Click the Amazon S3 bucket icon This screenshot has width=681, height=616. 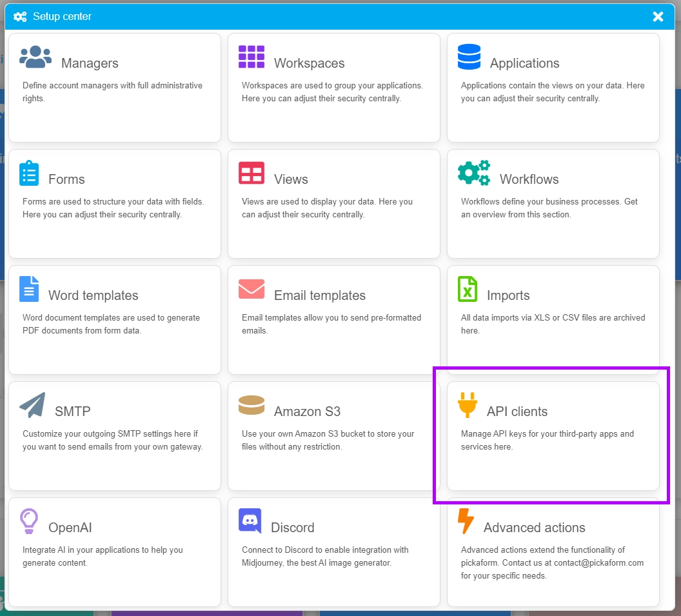click(252, 405)
